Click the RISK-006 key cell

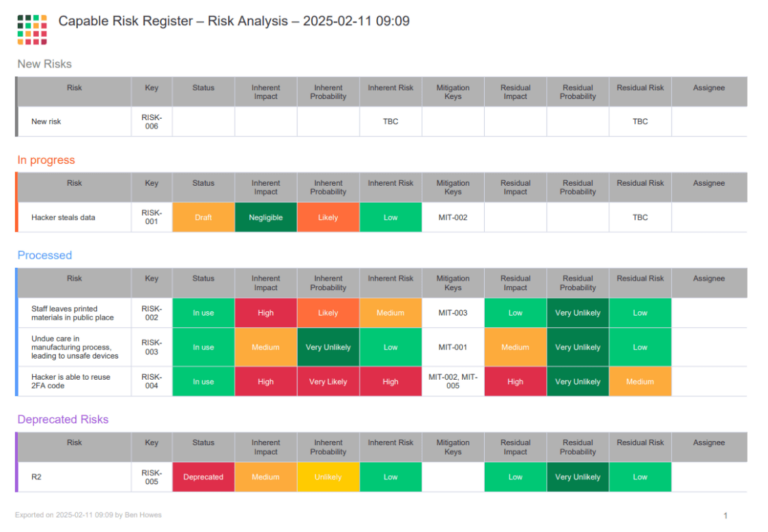(151, 121)
